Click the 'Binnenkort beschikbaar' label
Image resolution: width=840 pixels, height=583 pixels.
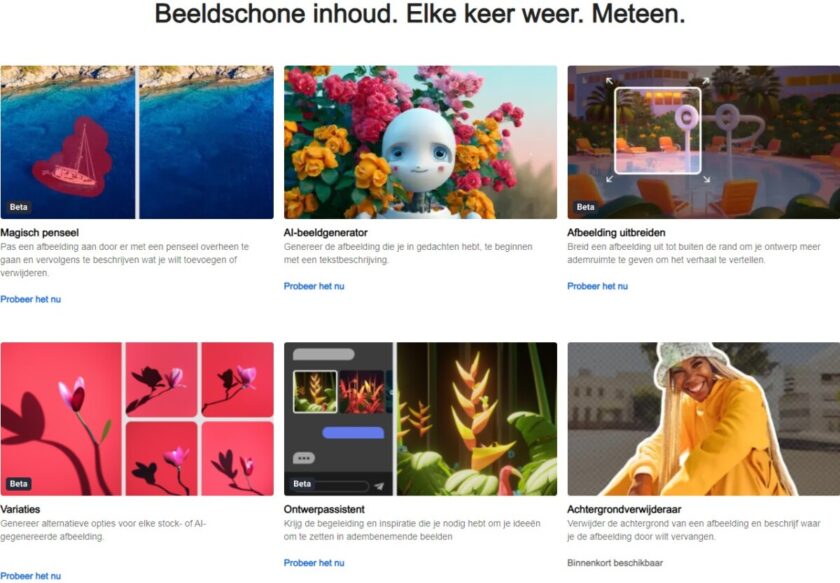[x=615, y=563]
